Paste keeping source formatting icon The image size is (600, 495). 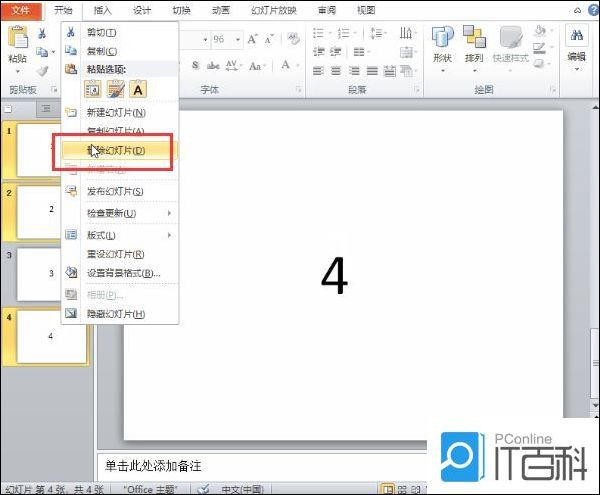115,90
